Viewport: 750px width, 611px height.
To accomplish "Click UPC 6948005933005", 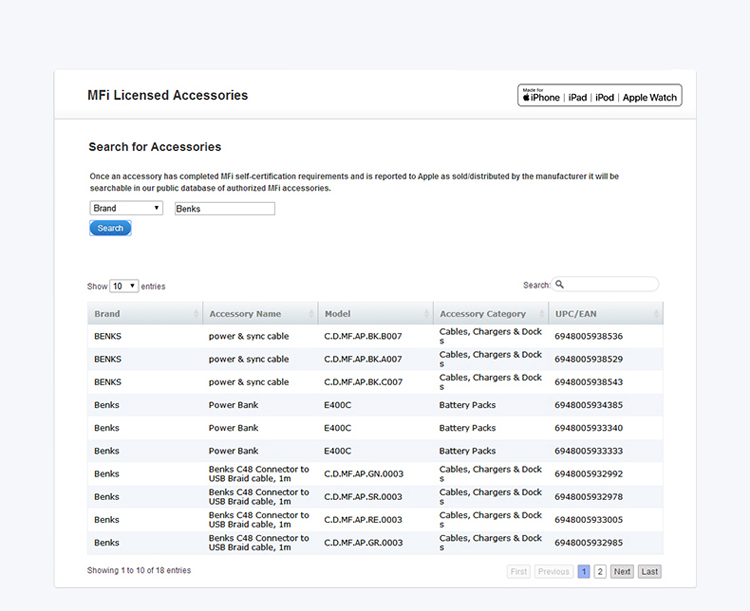I will pyautogui.click(x=588, y=520).
